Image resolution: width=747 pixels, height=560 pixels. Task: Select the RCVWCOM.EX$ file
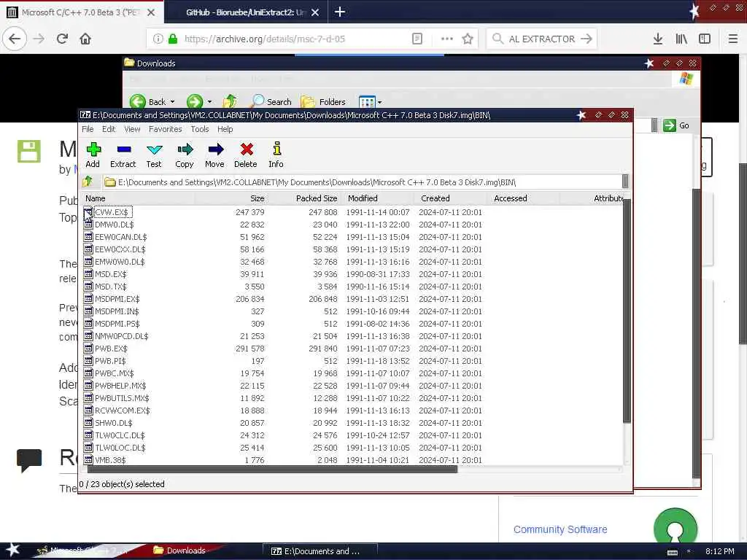[x=123, y=410]
